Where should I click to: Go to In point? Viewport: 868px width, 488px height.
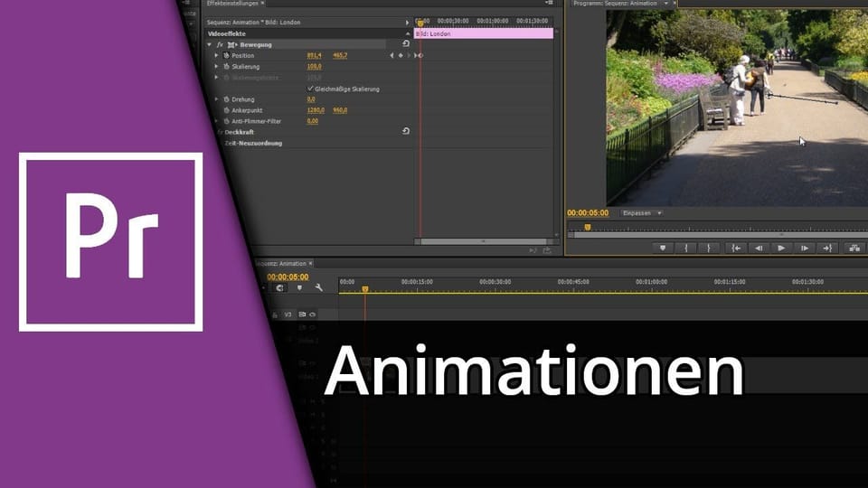click(736, 249)
